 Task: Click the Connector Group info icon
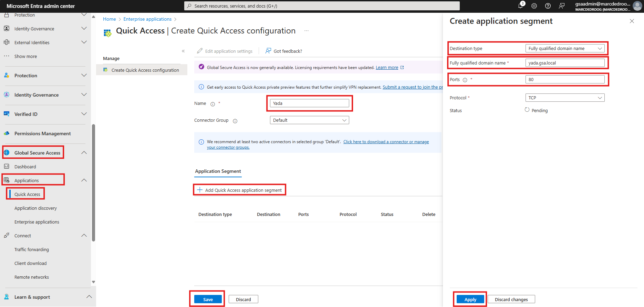[235, 121]
